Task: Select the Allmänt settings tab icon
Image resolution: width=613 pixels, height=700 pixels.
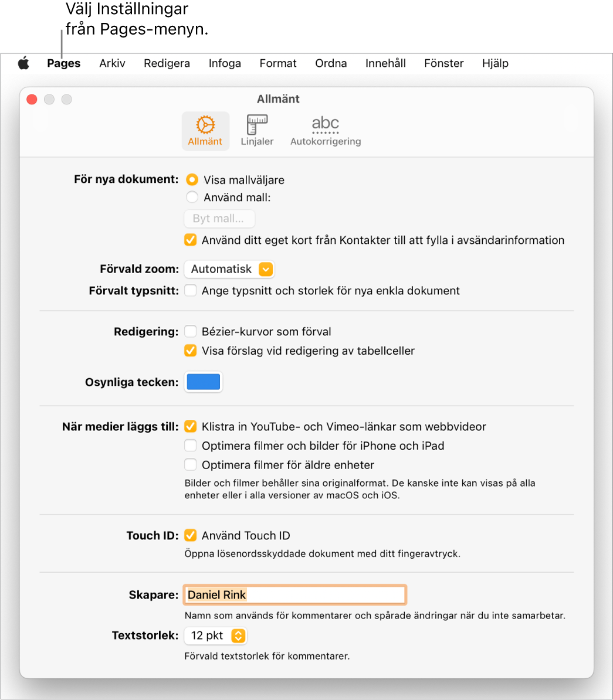Action: [205, 130]
